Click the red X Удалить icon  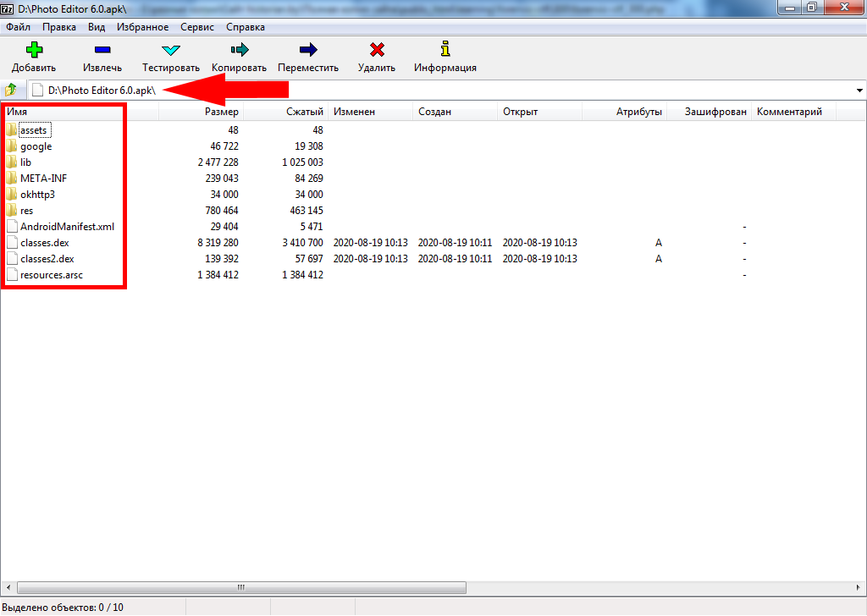(377, 50)
